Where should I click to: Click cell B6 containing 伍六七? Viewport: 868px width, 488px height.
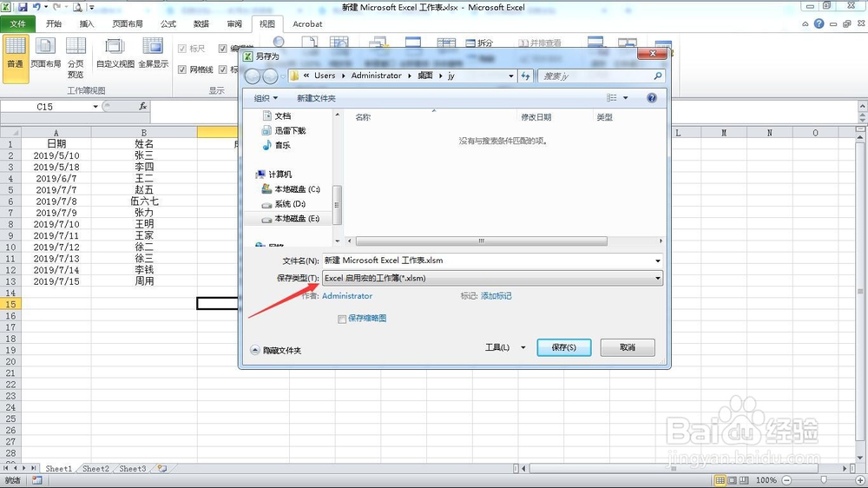tap(144, 201)
